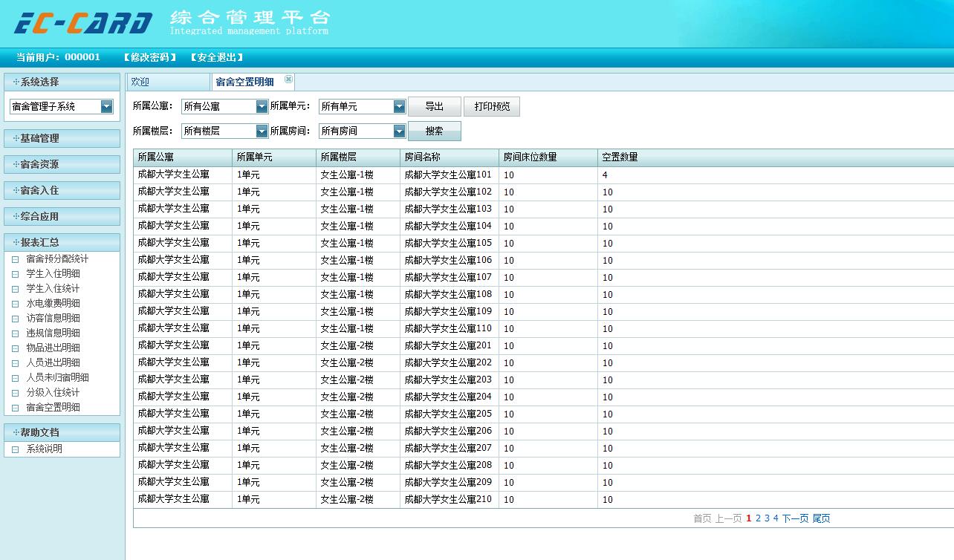This screenshot has height=560, width=954.
Task: Click the icon beside 分级入住统计
Action: [15, 393]
